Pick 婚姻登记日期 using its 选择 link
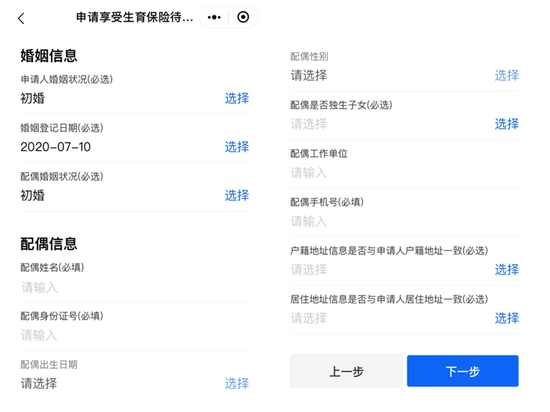 237,147
